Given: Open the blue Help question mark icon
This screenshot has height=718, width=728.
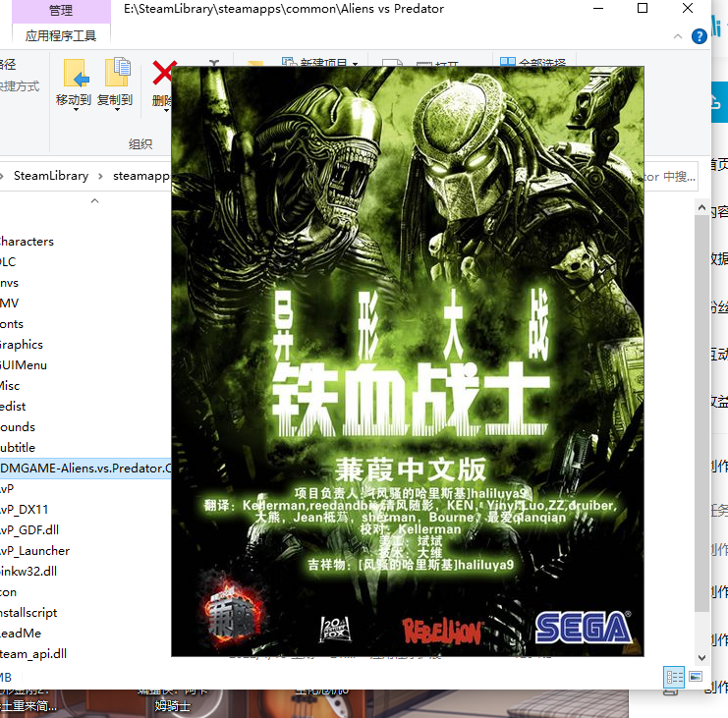Looking at the screenshot, I should [x=699, y=36].
